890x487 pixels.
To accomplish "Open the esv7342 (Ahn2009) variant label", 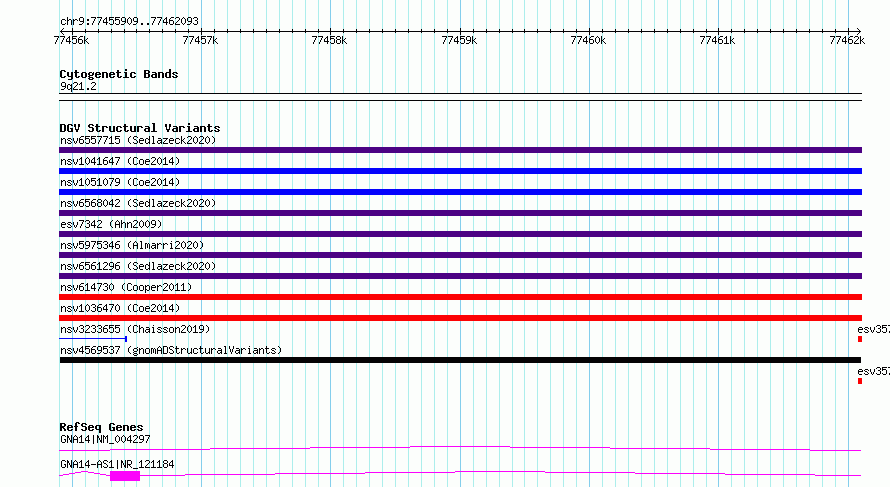I will point(111,224).
